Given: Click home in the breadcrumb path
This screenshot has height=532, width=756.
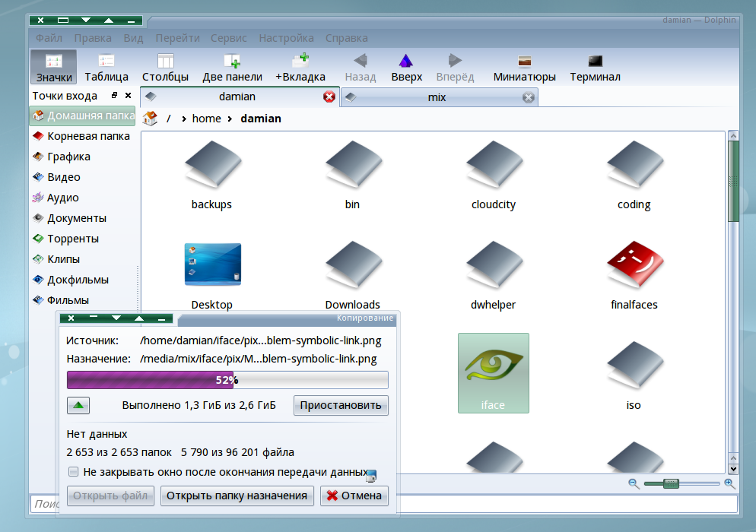Looking at the screenshot, I should pos(206,119).
